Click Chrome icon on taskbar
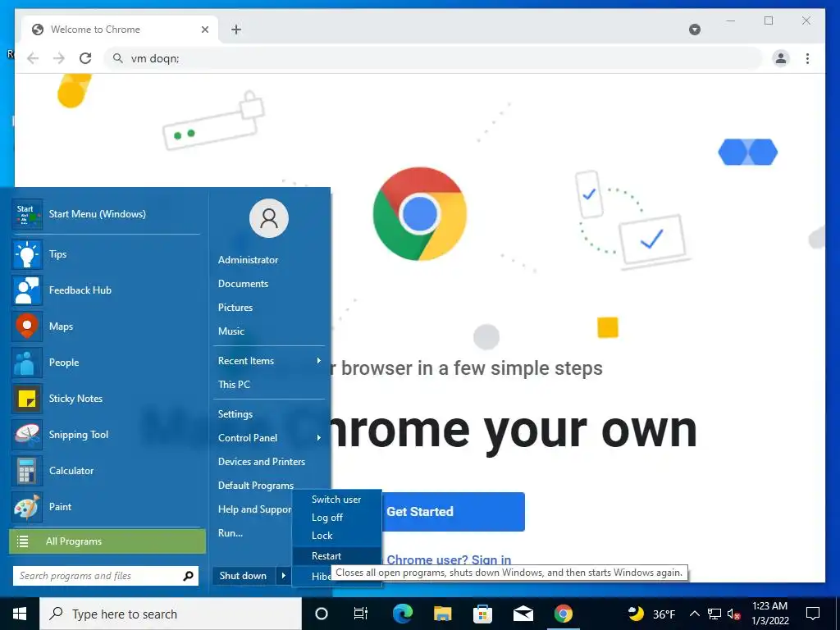840x630 pixels. [563, 614]
